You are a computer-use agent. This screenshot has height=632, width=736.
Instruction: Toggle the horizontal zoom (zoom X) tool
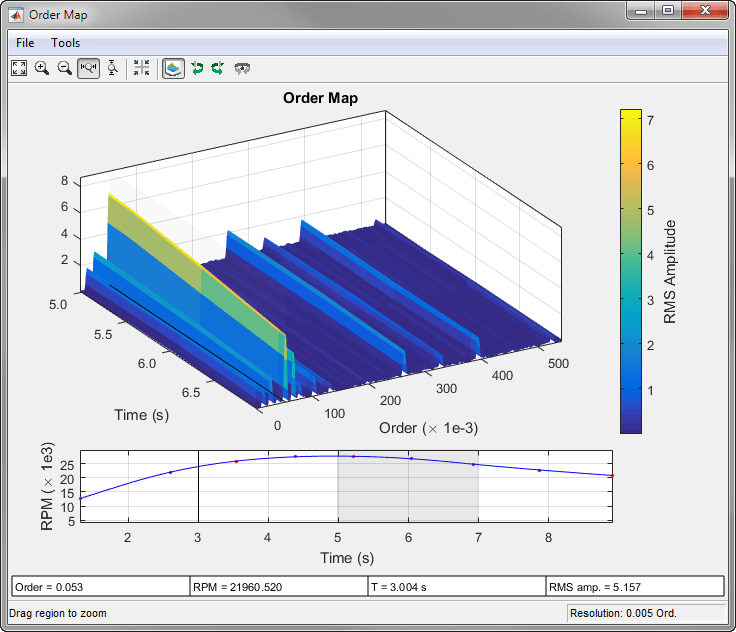(88, 68)
